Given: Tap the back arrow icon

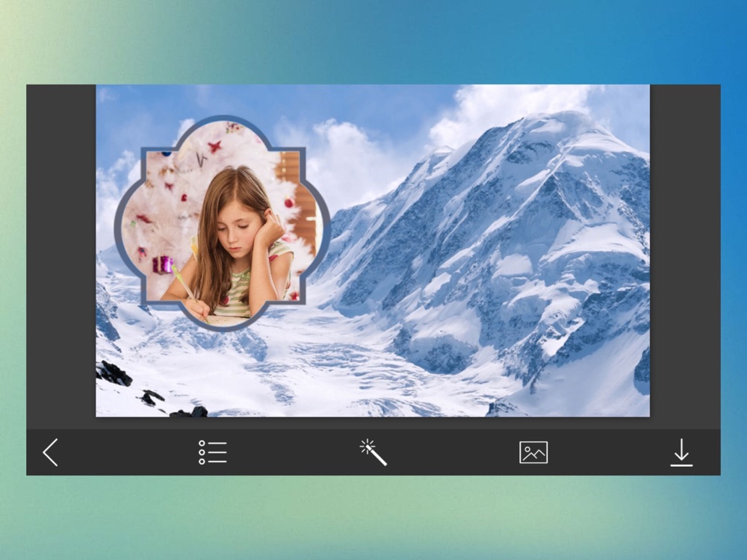Looking at the screenshot, I should (50, 452).
